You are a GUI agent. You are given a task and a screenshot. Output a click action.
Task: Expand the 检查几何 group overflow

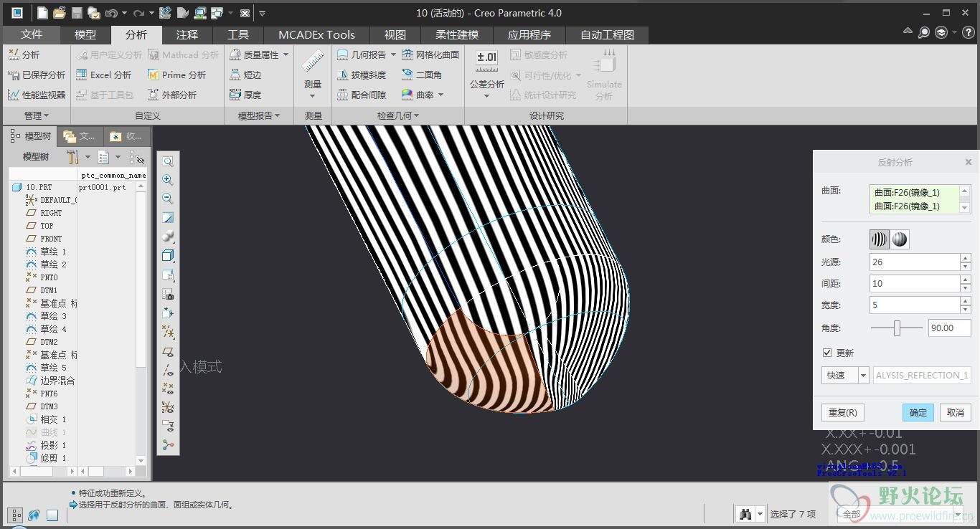tap(398, 115)
